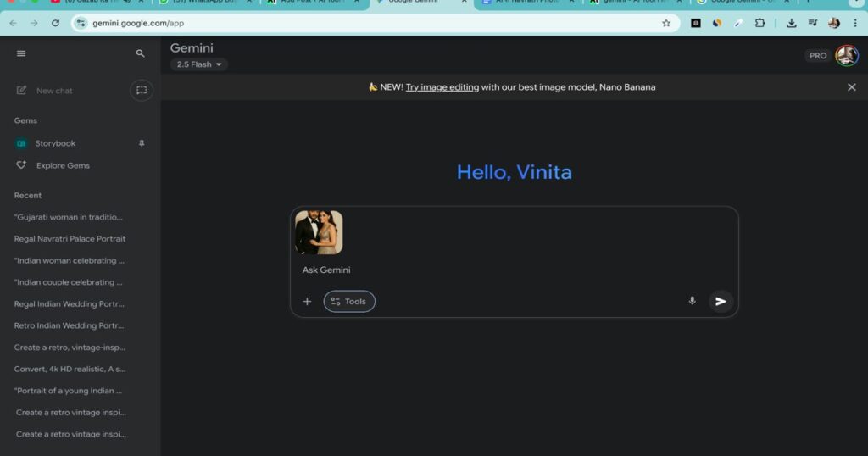Send the prompt with the arrow button
This screenshot has width=868, height=456.
721,302
